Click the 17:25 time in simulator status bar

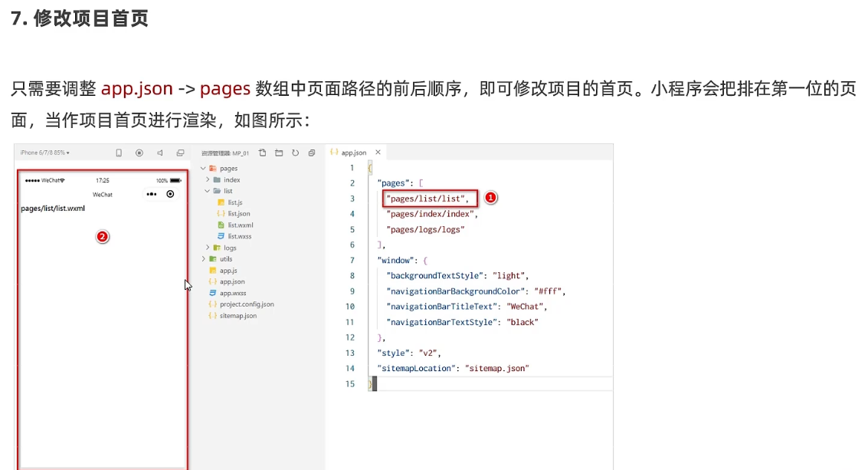pyautogui.click(x=103, y=181)
